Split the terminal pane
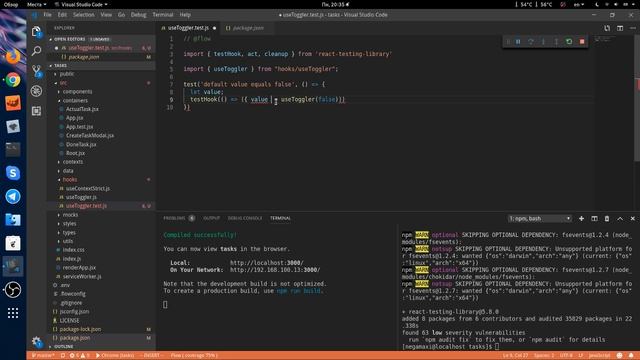Image resolution: width=640 pixels, height=360 pixels. tap(594, 219)
